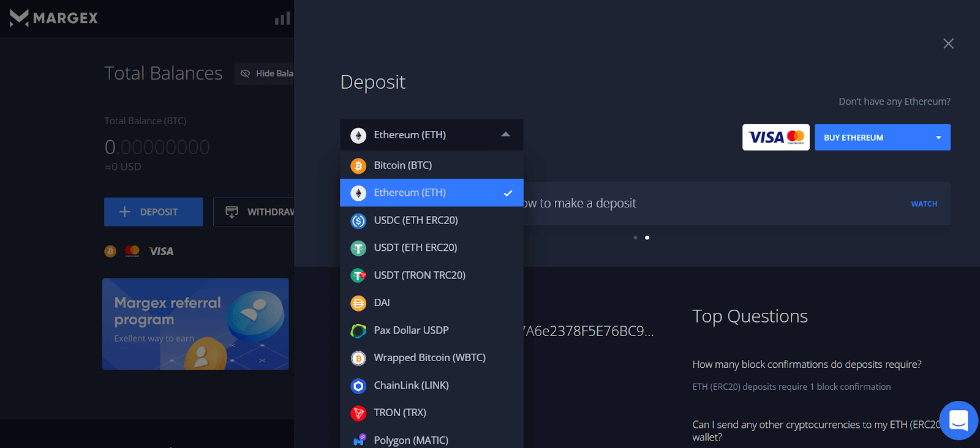980x448 pixels.
Task: Click the truncated deposit address text
Action: point(589,331)
